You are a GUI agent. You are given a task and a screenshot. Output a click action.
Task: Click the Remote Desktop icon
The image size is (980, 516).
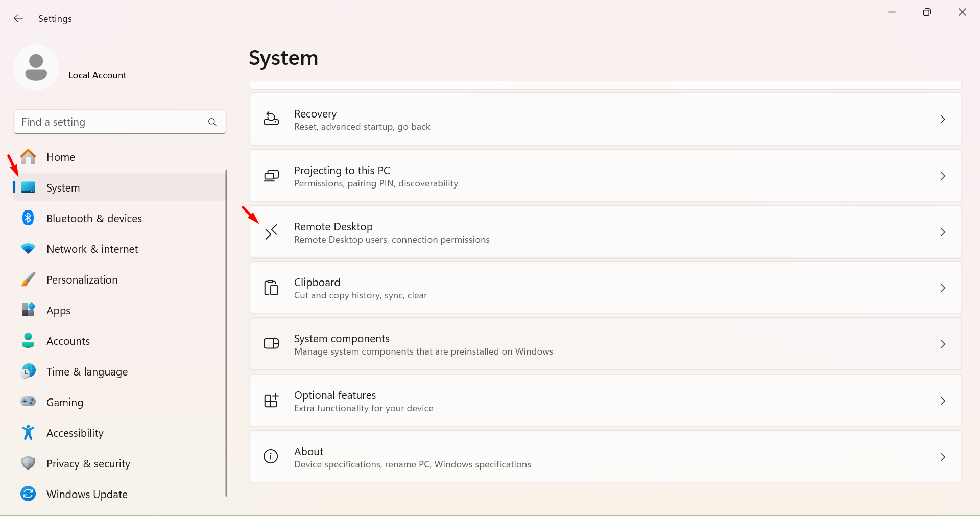(271, 232)
